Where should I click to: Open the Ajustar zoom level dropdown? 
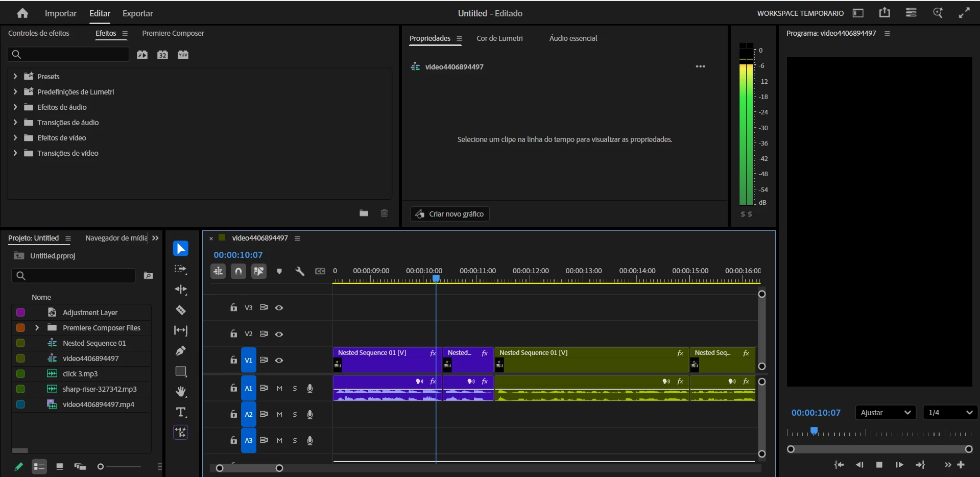coord(885,413)
